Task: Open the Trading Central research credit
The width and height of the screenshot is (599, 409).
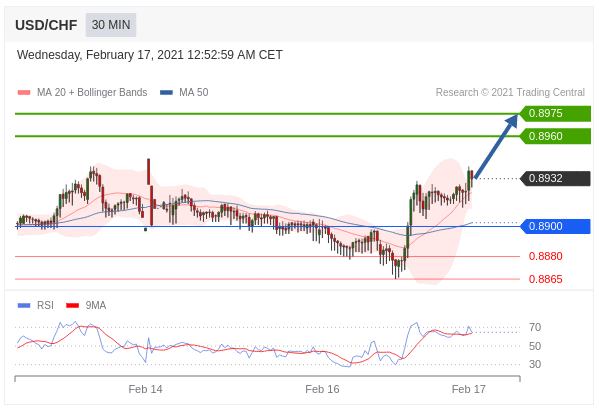Action: 510,92
